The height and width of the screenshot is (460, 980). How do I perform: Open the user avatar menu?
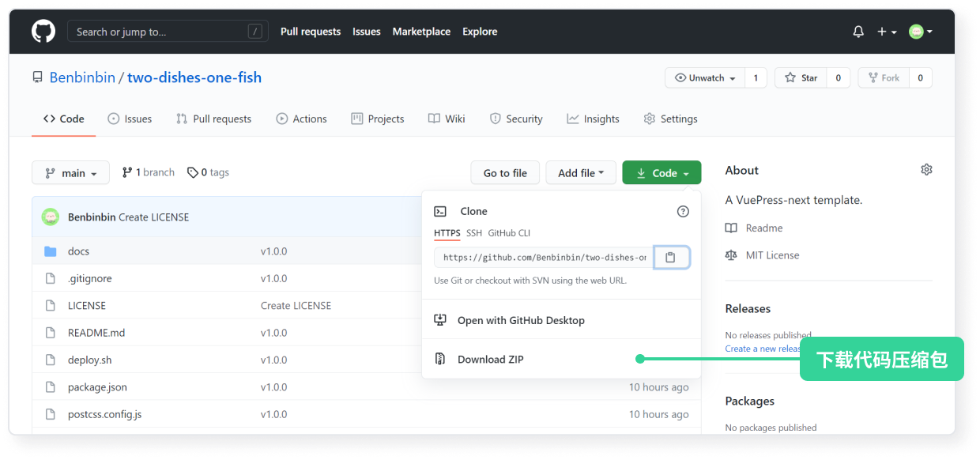[921, 32]
